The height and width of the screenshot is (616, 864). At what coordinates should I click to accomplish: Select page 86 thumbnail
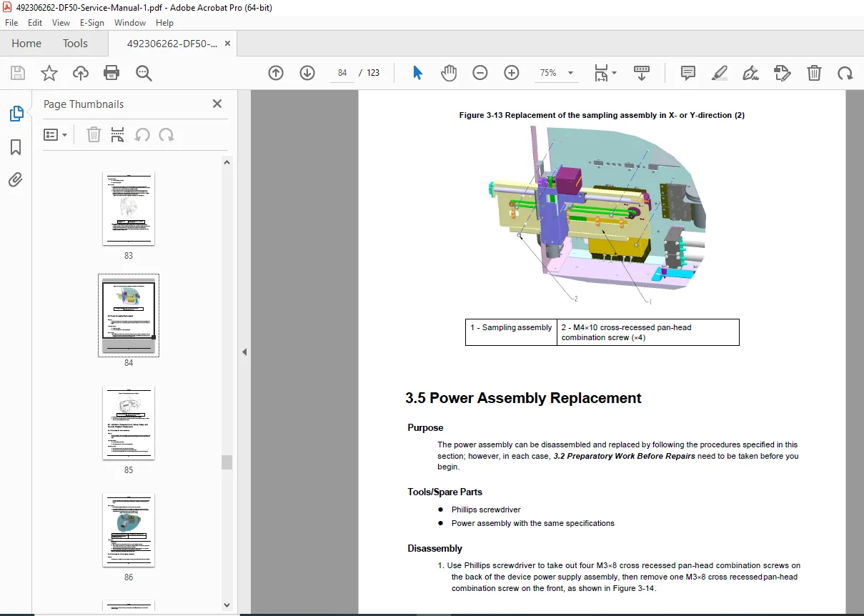coord(129,530)
